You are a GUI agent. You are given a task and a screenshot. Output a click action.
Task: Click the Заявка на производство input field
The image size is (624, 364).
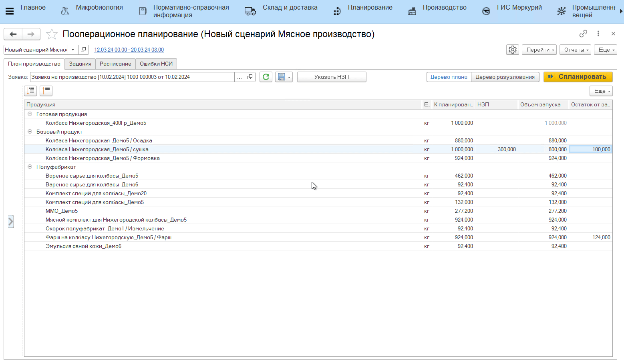point(132,77)
